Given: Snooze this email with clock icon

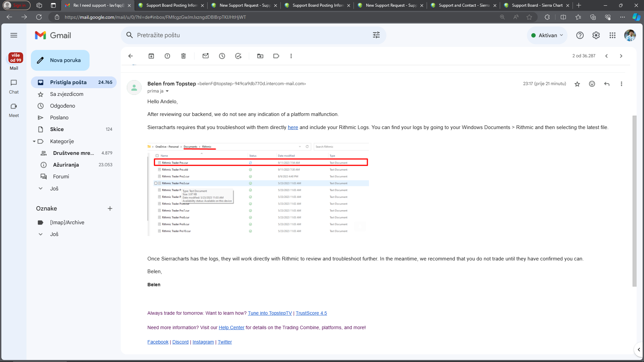Looking at the screenshot, I should click(x=222, y=56).
